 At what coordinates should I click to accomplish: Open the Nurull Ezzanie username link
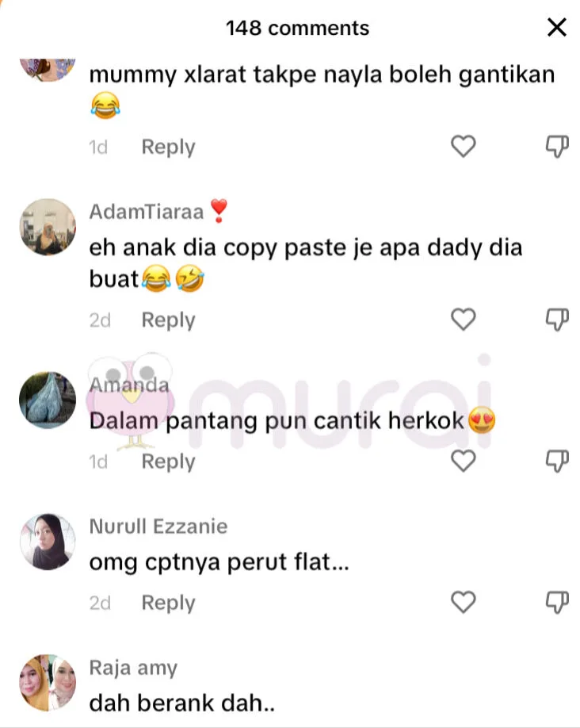(x=158, y=527)
